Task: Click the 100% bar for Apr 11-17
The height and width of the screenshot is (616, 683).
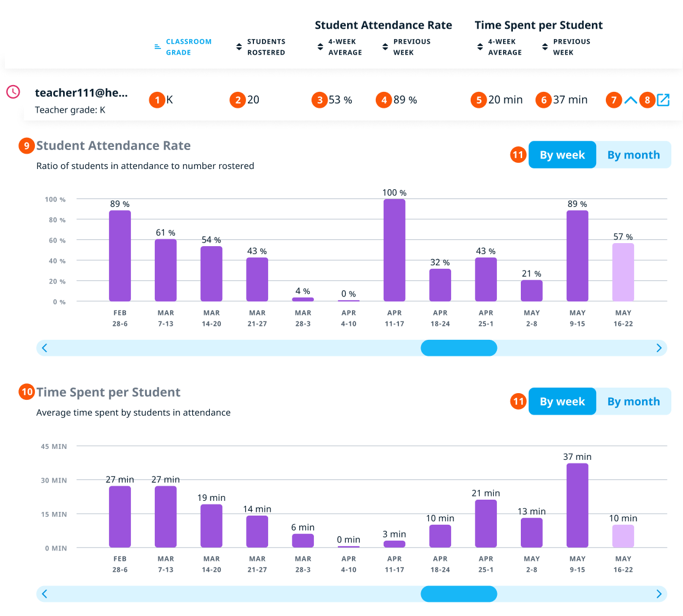Action: (394, 250)
